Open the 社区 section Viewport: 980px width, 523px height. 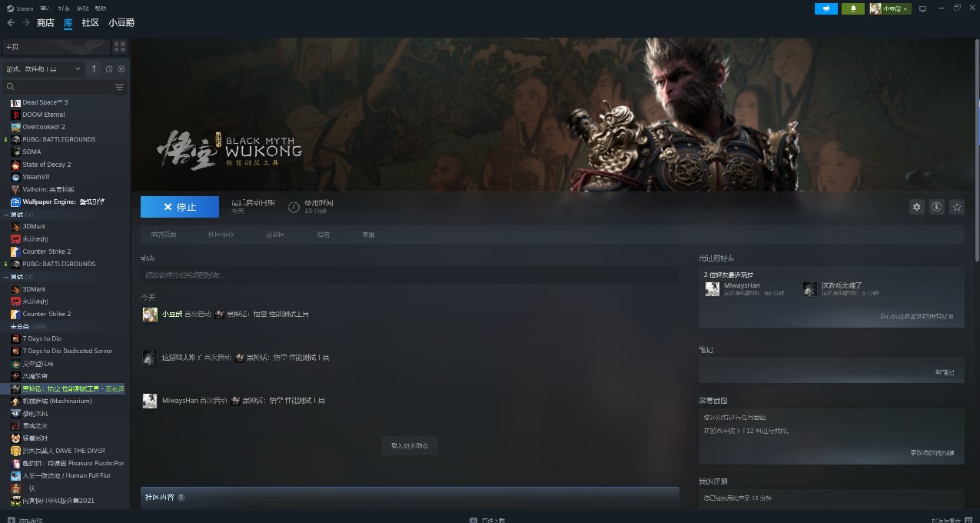pos(91,22)
